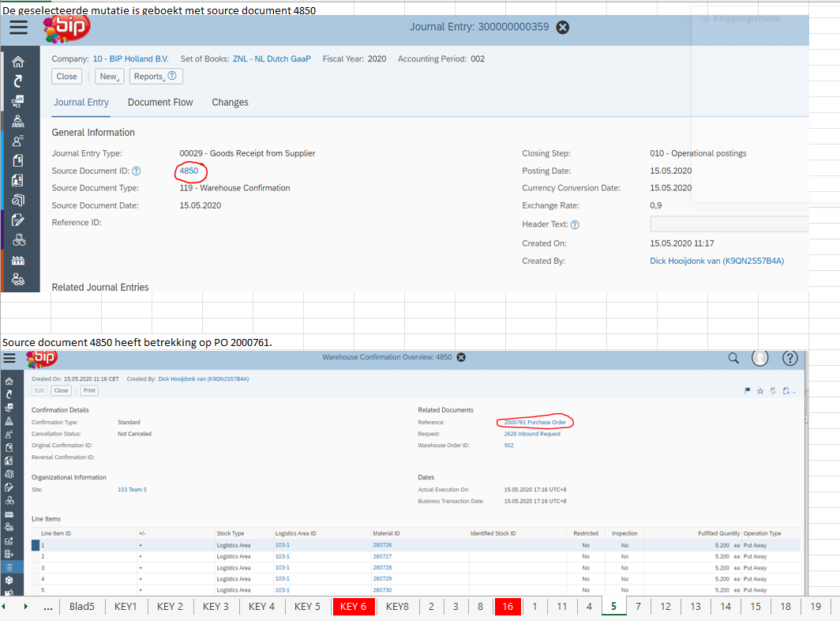The image size is (840, 621).
Task: Click edit document pencil icon in upper sidebar
Action: pos(18,220)
